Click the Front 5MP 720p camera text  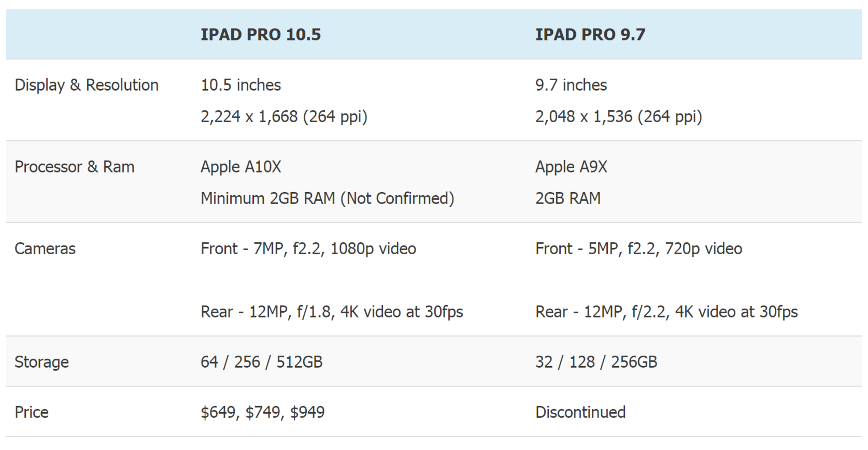coord(638,249)
